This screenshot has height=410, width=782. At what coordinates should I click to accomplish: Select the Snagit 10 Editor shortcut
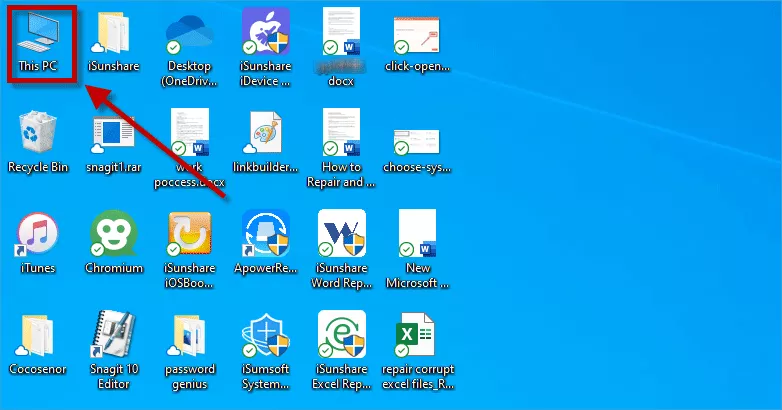coord(113,334)
